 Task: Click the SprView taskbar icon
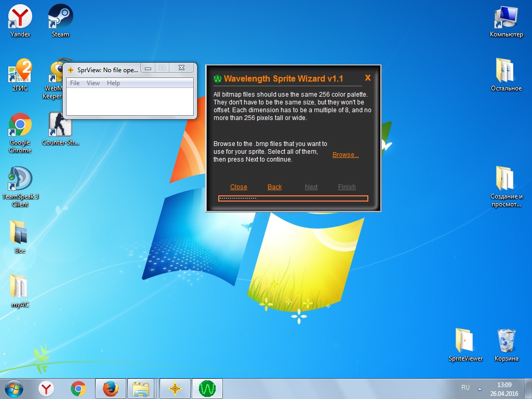point(175,388)
